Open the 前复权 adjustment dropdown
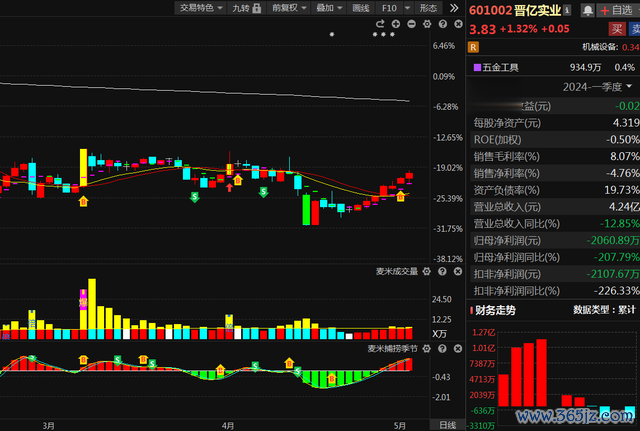 point(289,8)
